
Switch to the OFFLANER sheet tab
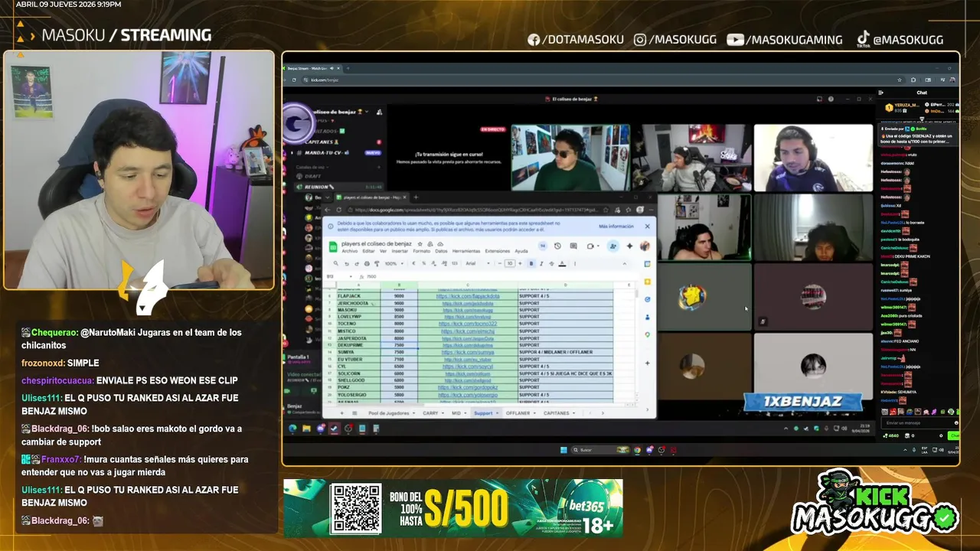click(x=518, y=413)
